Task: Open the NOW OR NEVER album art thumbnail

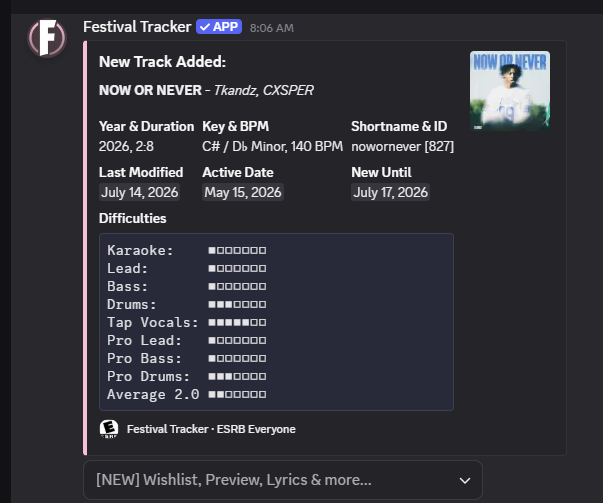Action: pos(510,91)
